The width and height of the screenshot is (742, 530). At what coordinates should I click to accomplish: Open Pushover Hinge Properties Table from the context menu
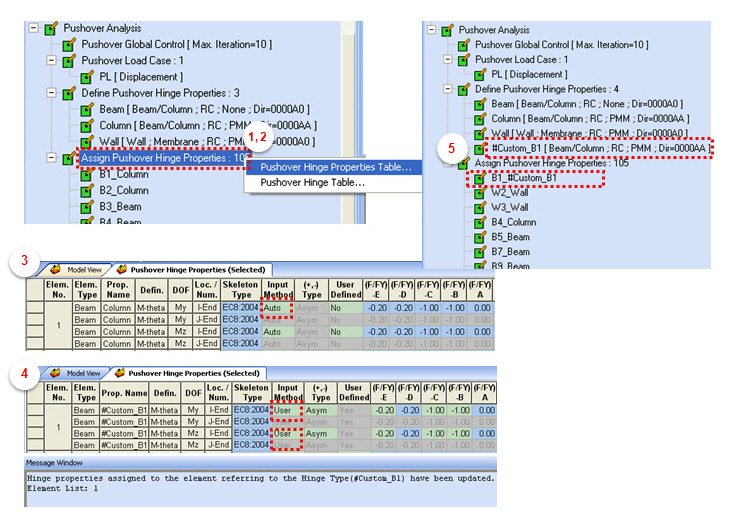click(x=335, y=167)
